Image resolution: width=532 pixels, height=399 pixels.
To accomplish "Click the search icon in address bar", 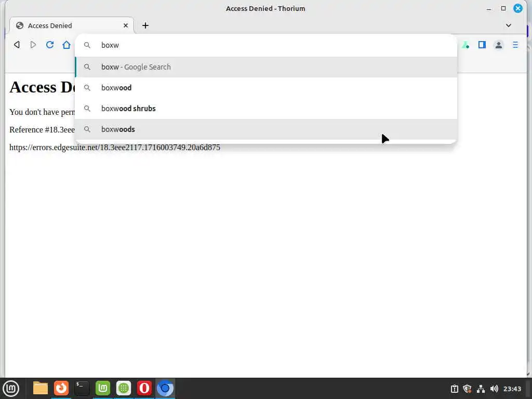I will pyautogui.click(x=87, y=45).
